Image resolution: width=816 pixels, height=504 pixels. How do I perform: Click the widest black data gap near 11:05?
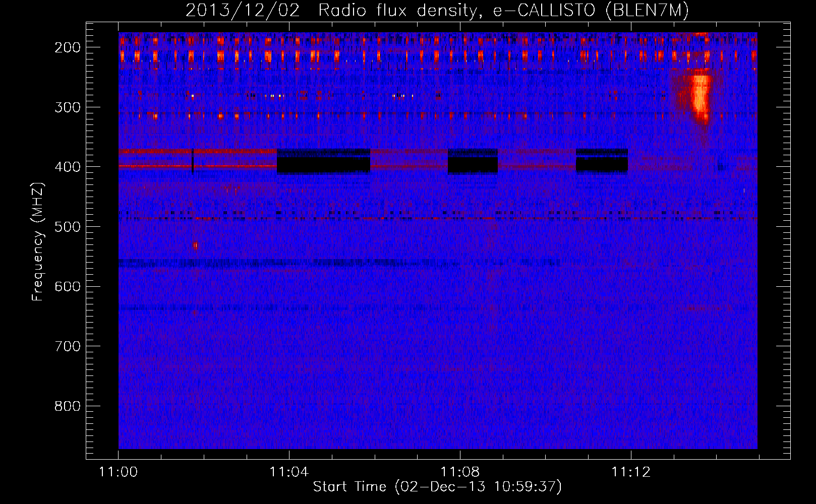tap(323, 161)
